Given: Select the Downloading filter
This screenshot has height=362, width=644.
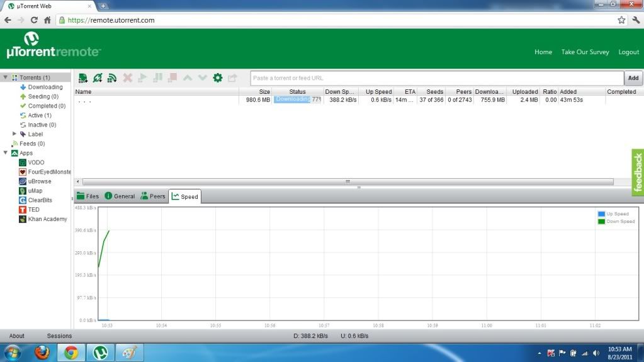Looking at the screenshot, I should tap(41, 87).
